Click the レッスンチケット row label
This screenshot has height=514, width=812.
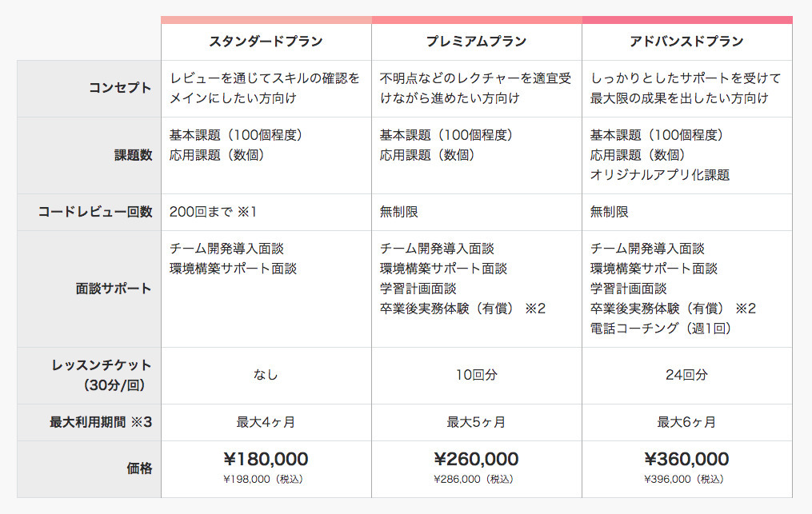click(102, 375)
